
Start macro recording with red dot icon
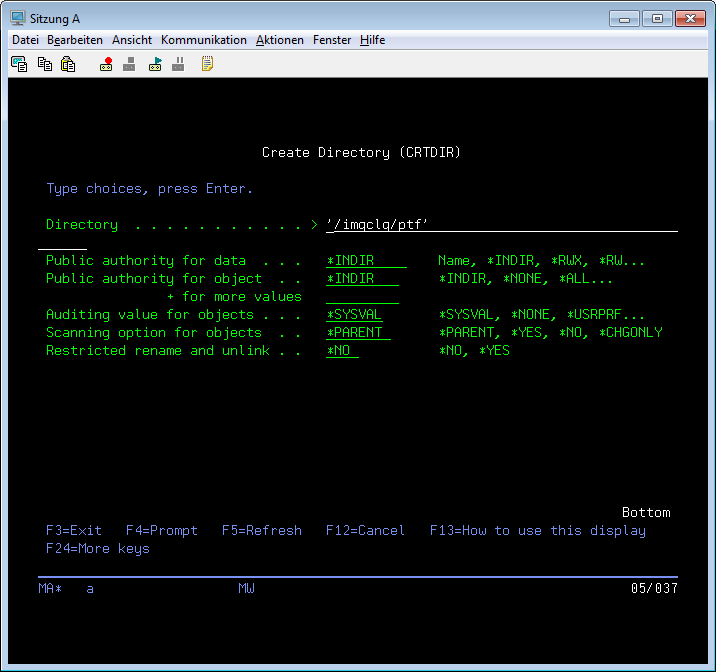(106, 64)
